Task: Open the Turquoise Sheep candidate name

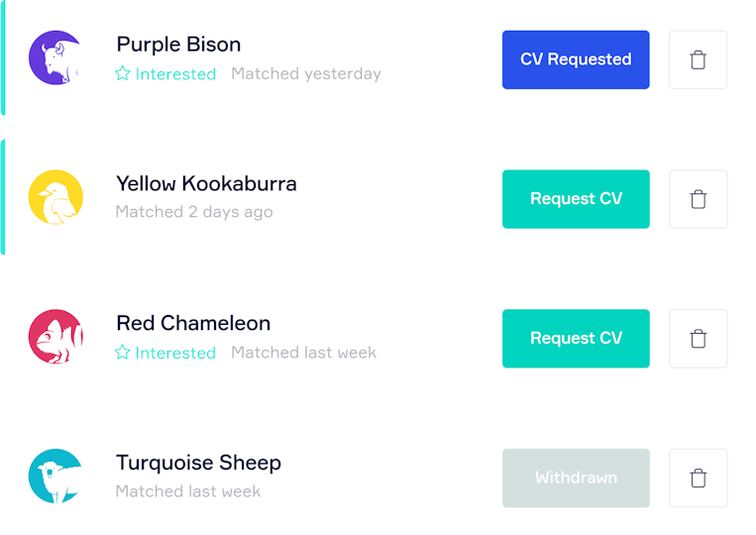Action: tap(198, 464)
